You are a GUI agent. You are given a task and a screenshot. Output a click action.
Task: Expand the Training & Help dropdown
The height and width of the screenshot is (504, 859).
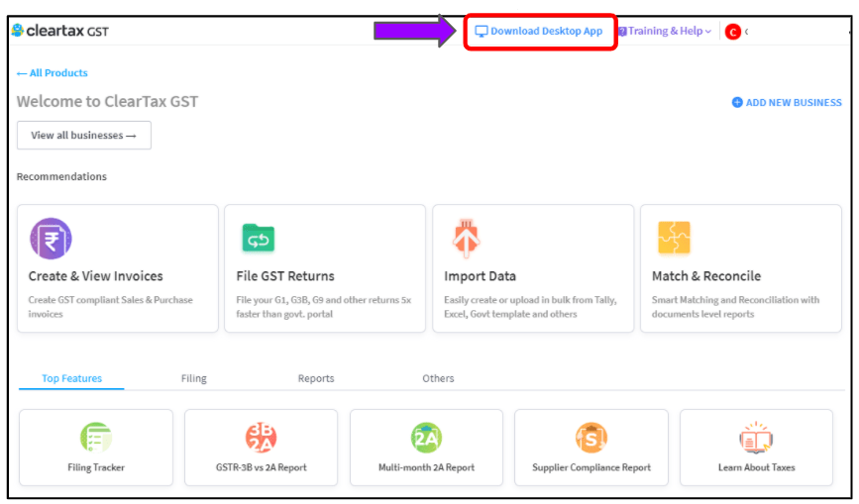pyautogui.click(x=665, y=32)
